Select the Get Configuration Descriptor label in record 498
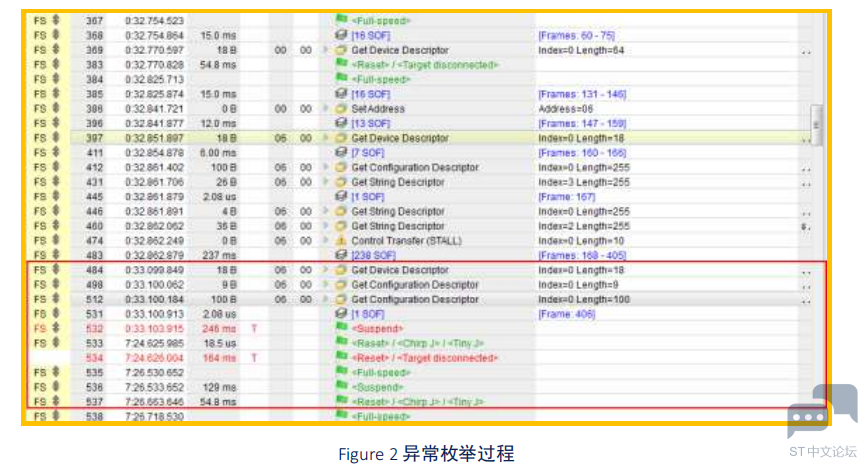 click(x=415, y=284)
